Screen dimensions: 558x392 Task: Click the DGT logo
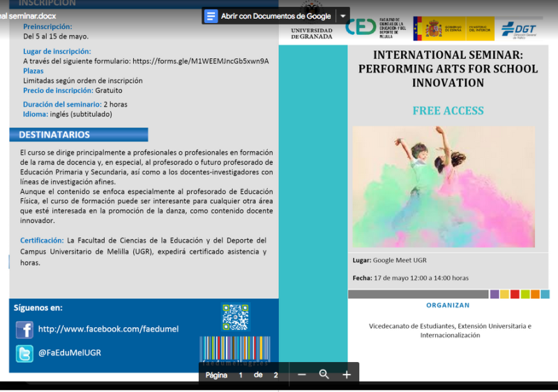(x=519, y=30)
